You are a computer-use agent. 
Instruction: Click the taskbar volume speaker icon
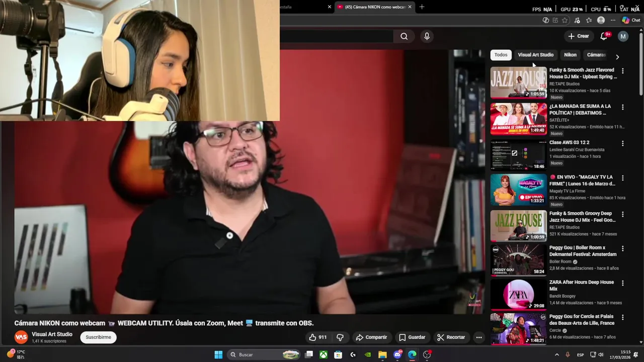601,355
